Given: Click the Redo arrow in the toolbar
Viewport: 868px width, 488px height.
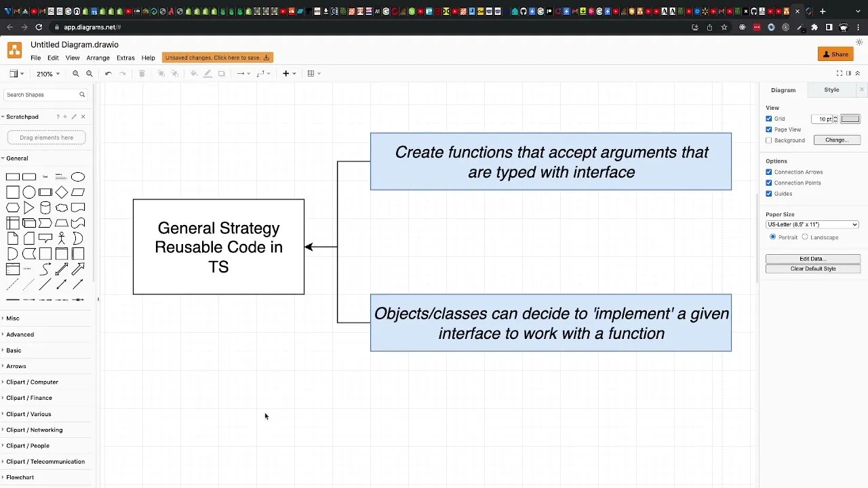Looking at the screenshot, I should click(x=123, y=74).
